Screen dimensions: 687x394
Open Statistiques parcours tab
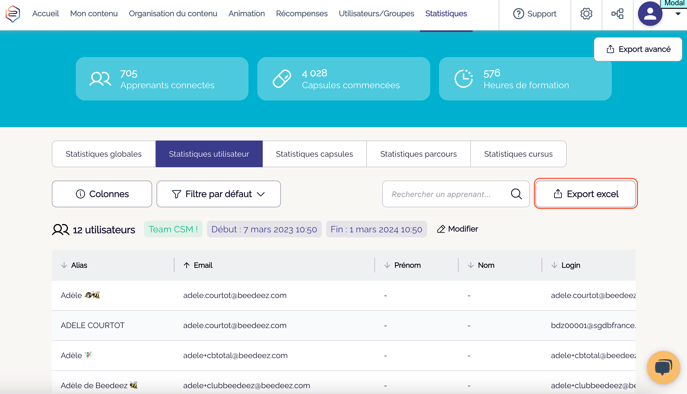click(x=418, y=154)
